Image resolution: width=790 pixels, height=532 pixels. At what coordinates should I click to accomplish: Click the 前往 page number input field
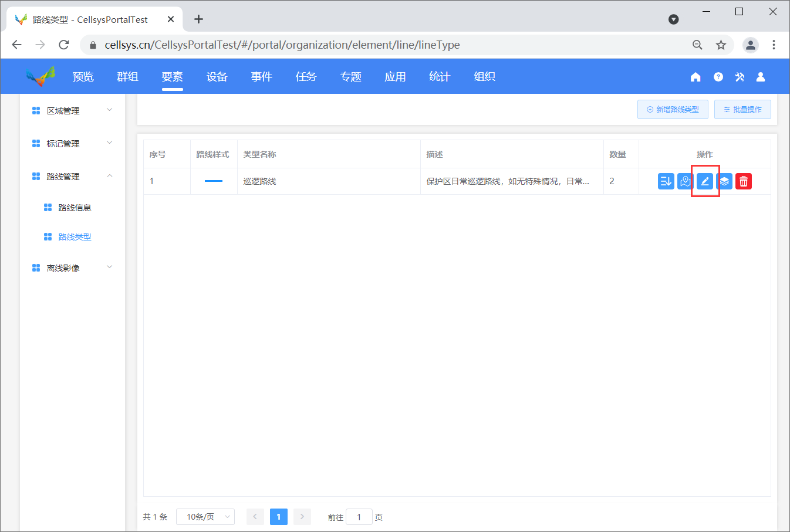(x=359, y=517)
